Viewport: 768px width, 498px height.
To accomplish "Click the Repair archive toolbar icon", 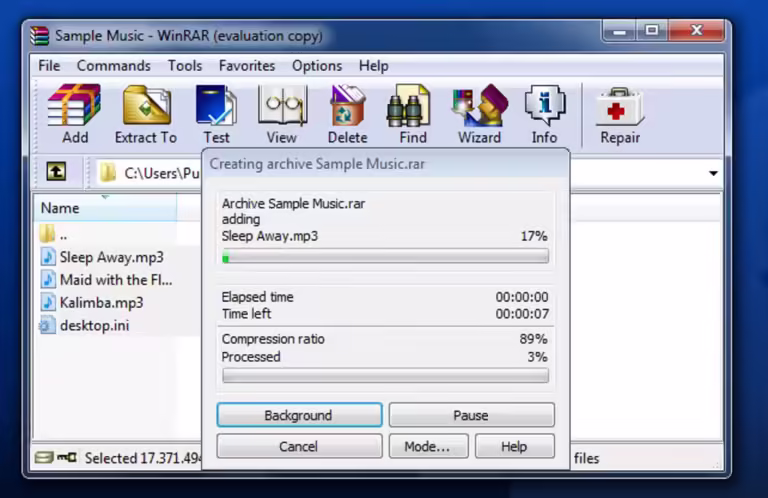I will pos(620,106).
